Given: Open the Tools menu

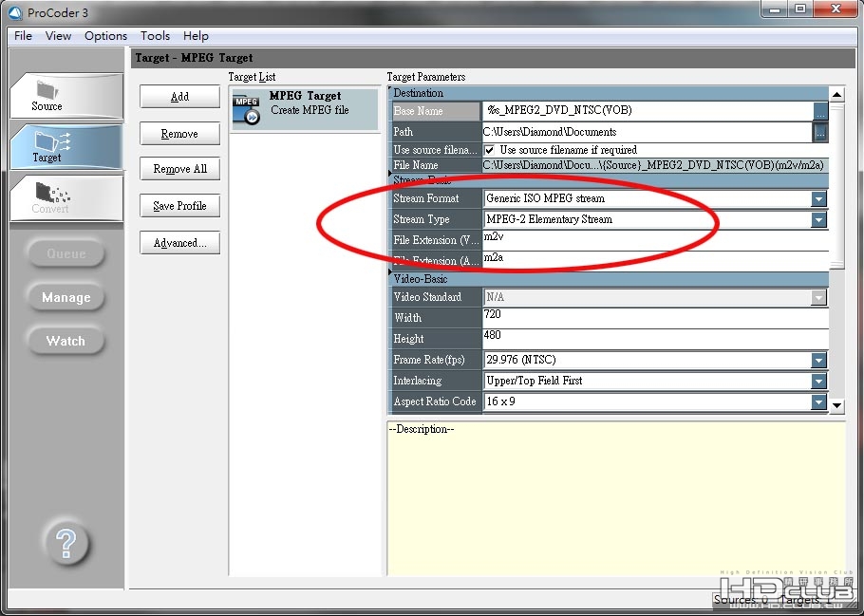Looking at the screenshot, I should point(155,36).
